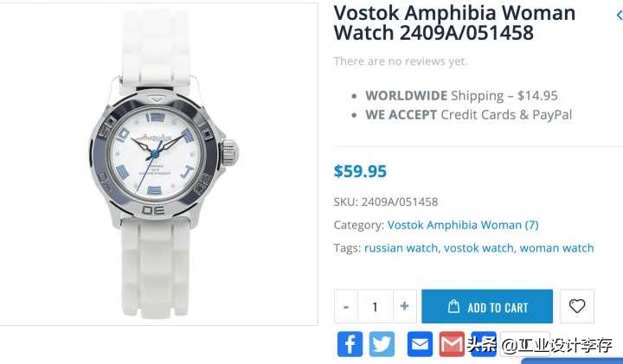Tweet this product via Twitter icon

coord(382,344)
